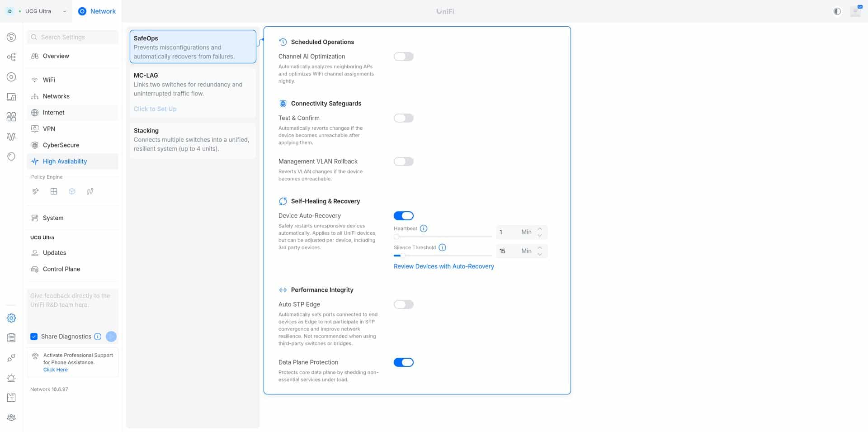Open Internet settings
This screenshot has width=868, height=432.
pos(72,113)
